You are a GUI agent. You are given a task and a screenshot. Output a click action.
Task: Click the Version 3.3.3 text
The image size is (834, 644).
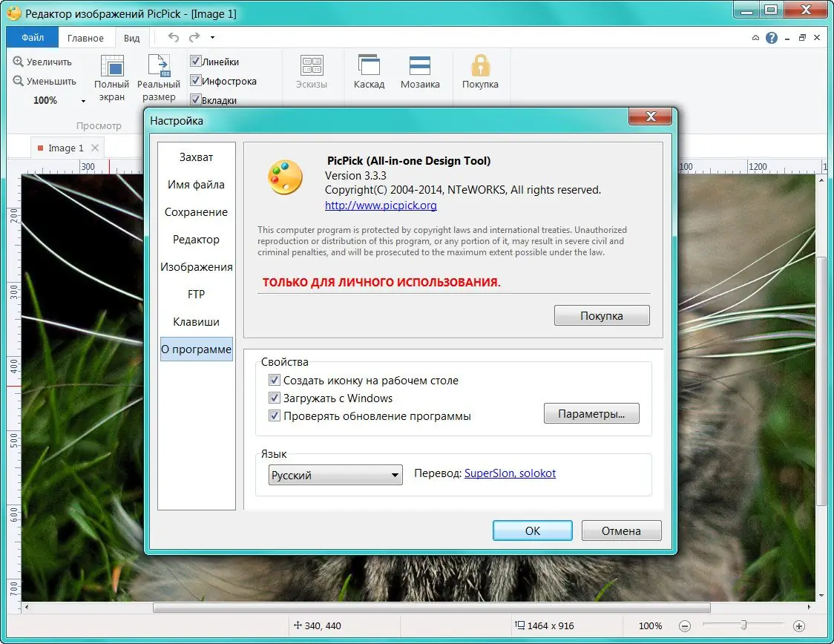[x=356, y=176]
